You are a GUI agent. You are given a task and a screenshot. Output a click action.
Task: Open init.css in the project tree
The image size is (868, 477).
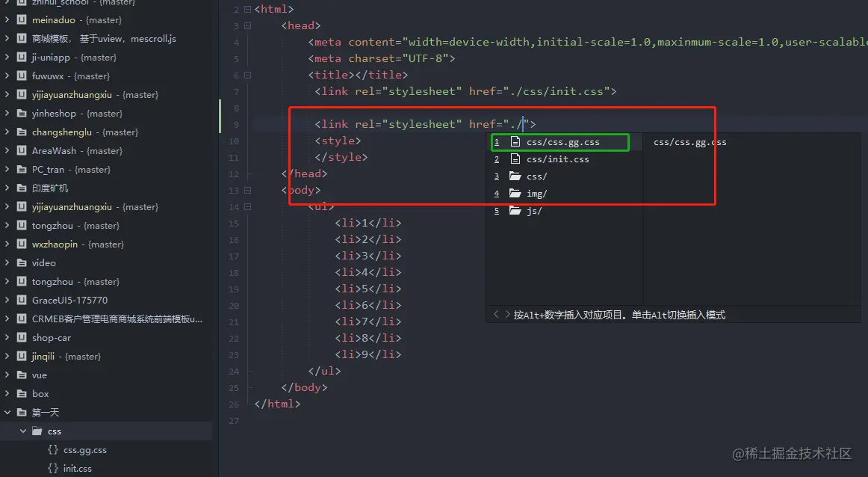coord(78,468)
